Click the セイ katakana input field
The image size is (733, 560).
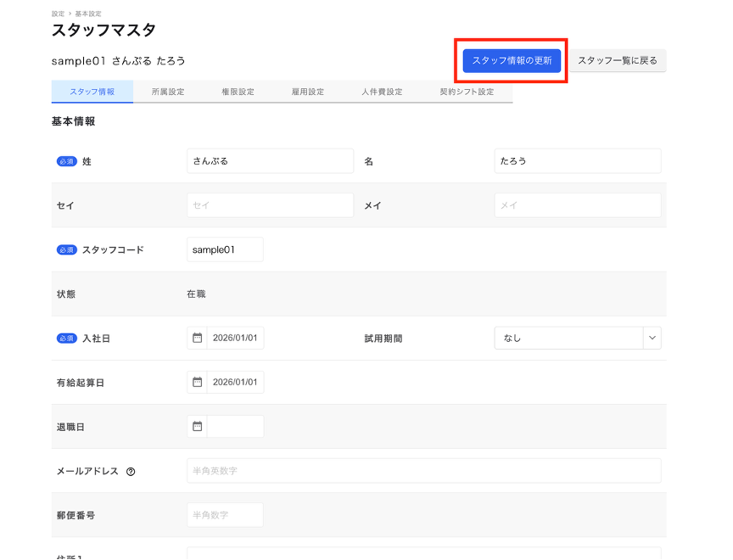[270, 205]
